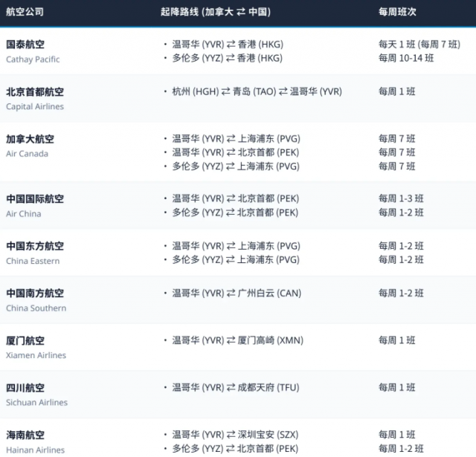Click route 杭州 (HGH) ⇄ 青岛 (TAO) ⇄ 温哥华

coord(257,91)
